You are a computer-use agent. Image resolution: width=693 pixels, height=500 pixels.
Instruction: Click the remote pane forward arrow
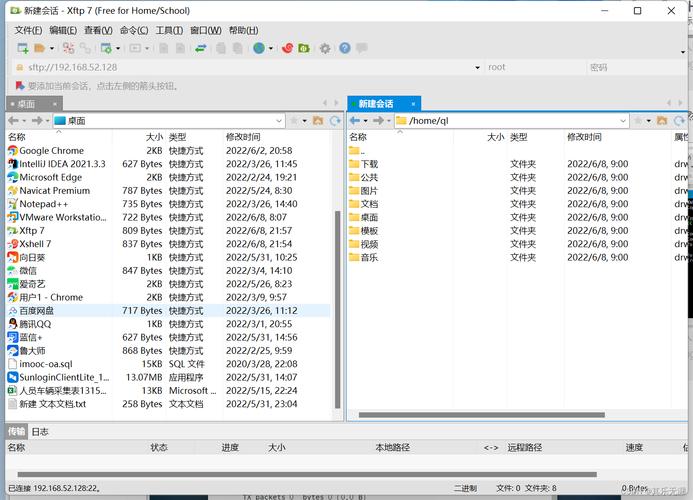[378, 120]
